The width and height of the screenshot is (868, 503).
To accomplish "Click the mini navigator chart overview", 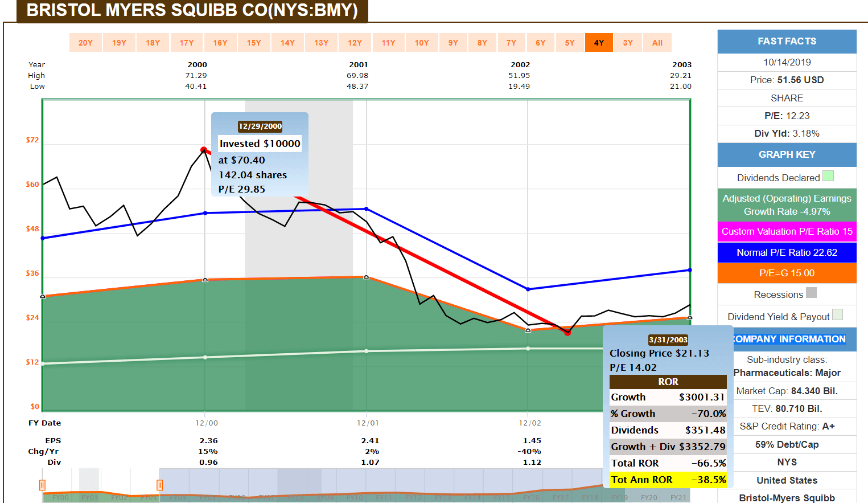I will (365, 485).
